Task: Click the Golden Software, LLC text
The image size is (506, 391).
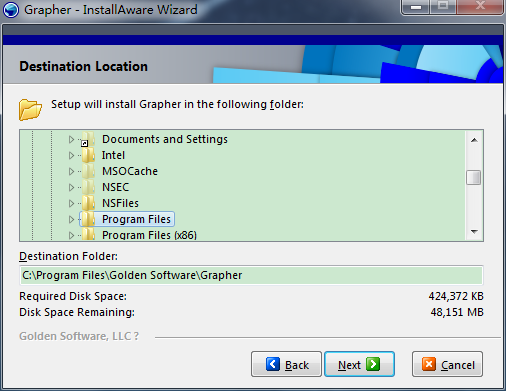Action: click(x=79, y=336)
